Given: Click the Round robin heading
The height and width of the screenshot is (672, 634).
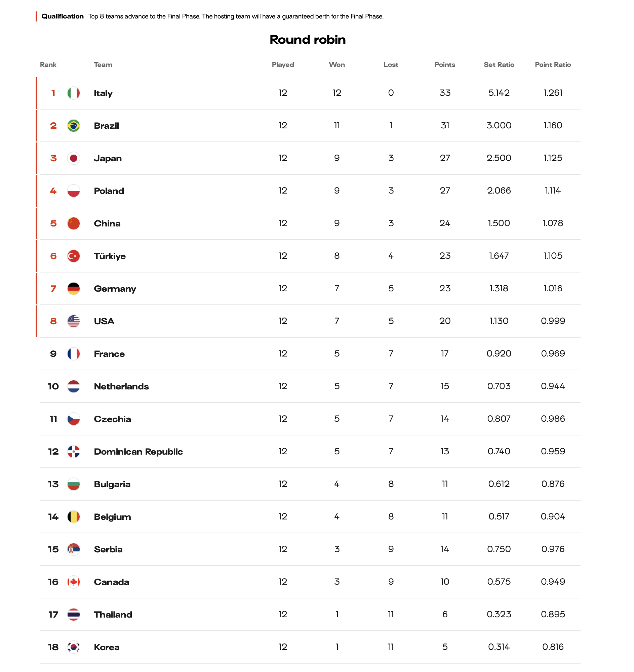Looking at the screenshot, I should (x=307, y=40).
